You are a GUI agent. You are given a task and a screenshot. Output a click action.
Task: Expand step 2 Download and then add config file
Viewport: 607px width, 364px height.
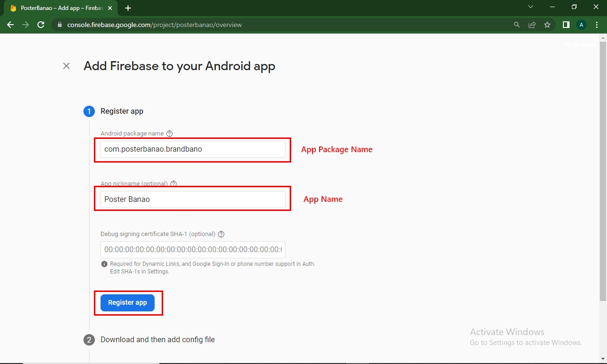[157, 339]
